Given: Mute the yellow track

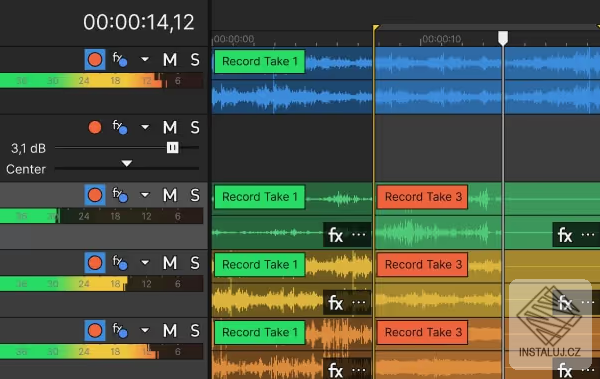Looking at the screenshot, I should pyautogui.click(x=170, y=263).
